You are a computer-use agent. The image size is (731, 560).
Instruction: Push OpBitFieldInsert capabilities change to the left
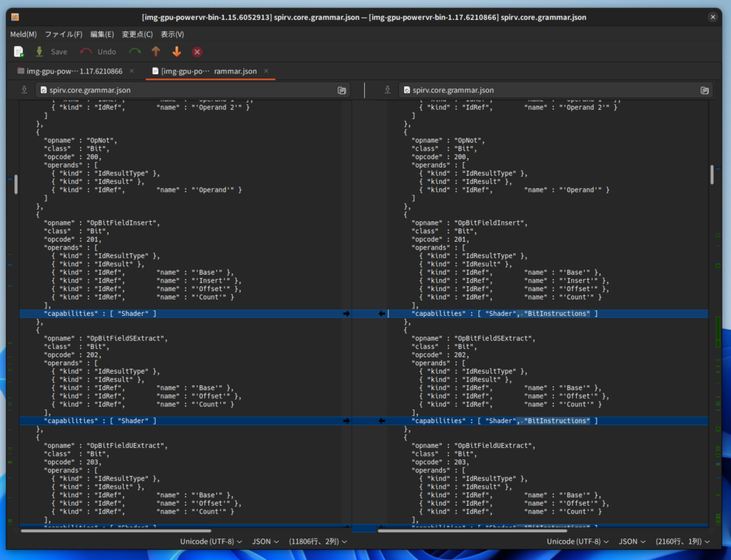tap(382, 314)
